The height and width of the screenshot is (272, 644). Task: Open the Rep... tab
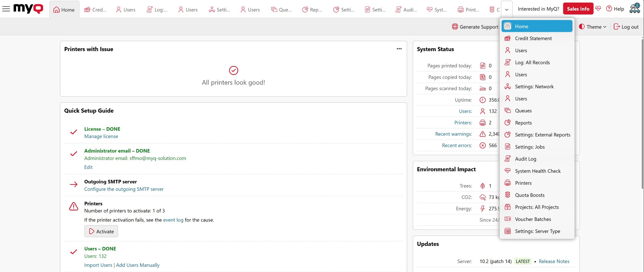click(x=312, y=10)
